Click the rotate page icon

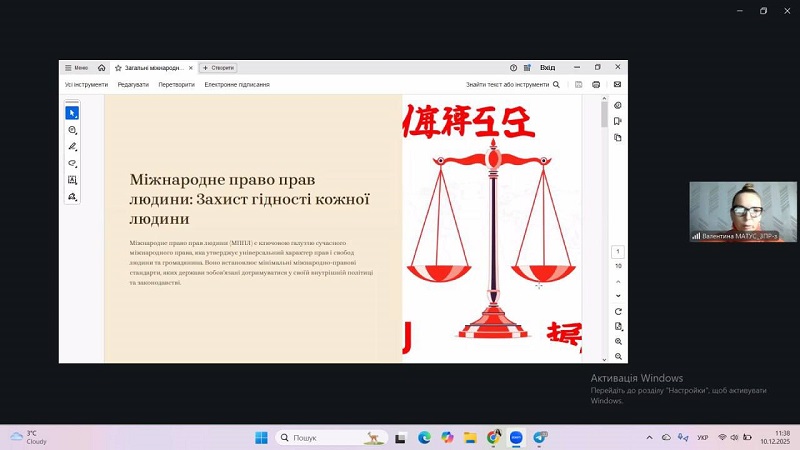click(618, 312)
